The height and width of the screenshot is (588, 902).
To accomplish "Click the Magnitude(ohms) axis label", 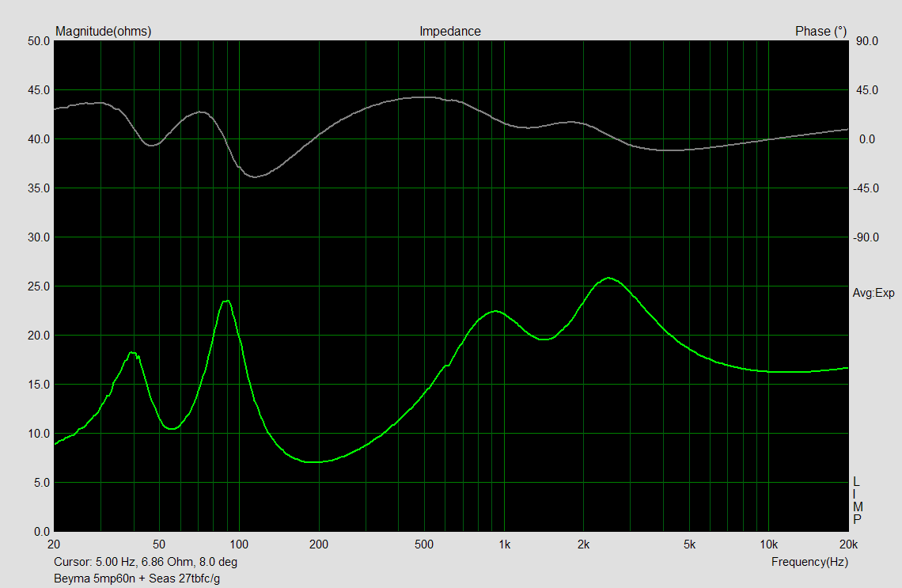I will click(104, 32).
